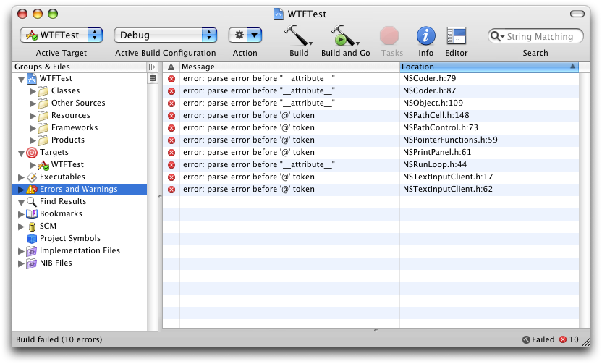The width and height of the screenshot is (602, 364).
Task: Click the Groups & Files splitter icon
Action: pos(152,67)
